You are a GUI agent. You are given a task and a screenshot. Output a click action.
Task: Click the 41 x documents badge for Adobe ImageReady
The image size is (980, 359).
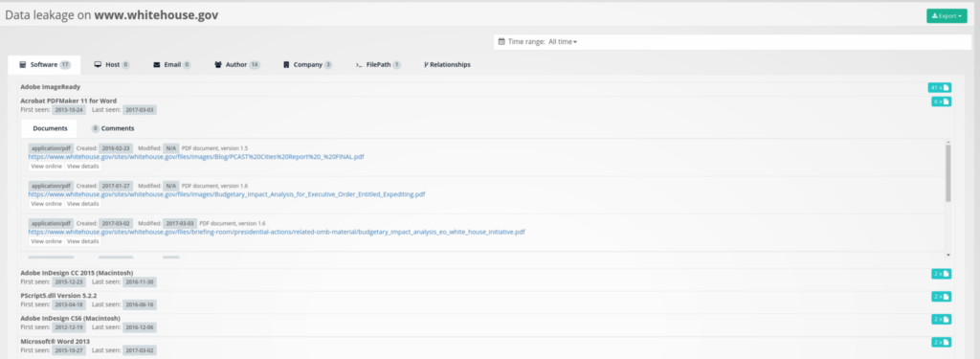(x=940, y=87)
